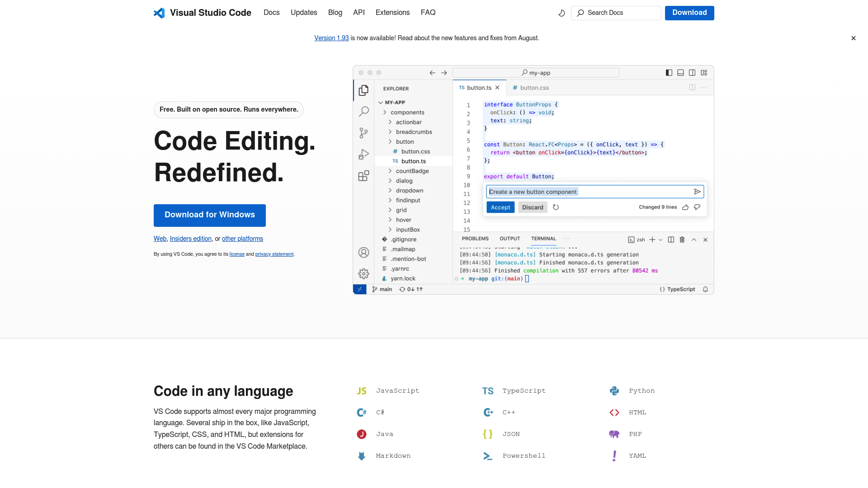Open the editor more actions ellipsis
868x488 pixels.
click(704, 88)
